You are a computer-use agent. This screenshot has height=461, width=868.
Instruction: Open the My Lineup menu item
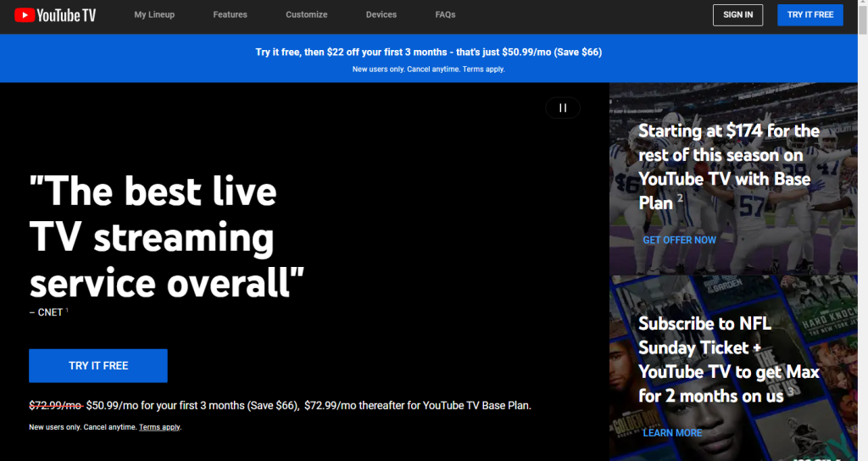pyautogui.click(x=154, y=15)
